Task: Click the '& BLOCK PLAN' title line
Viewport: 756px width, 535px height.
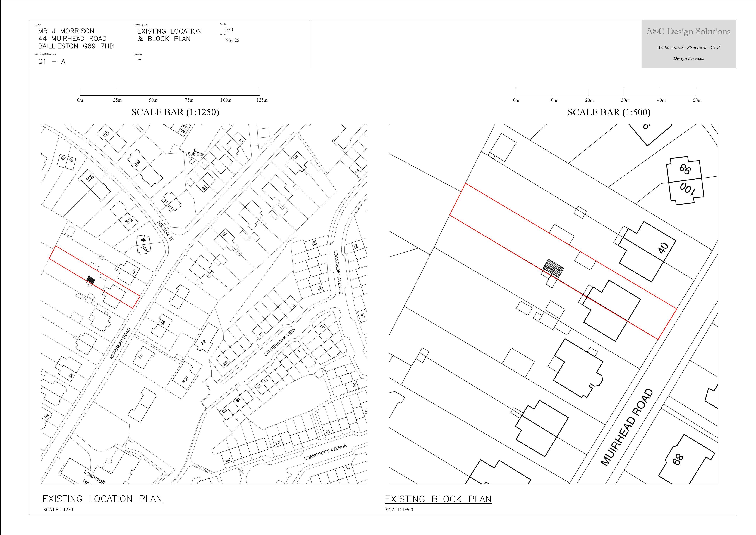Action: (164, 39)
